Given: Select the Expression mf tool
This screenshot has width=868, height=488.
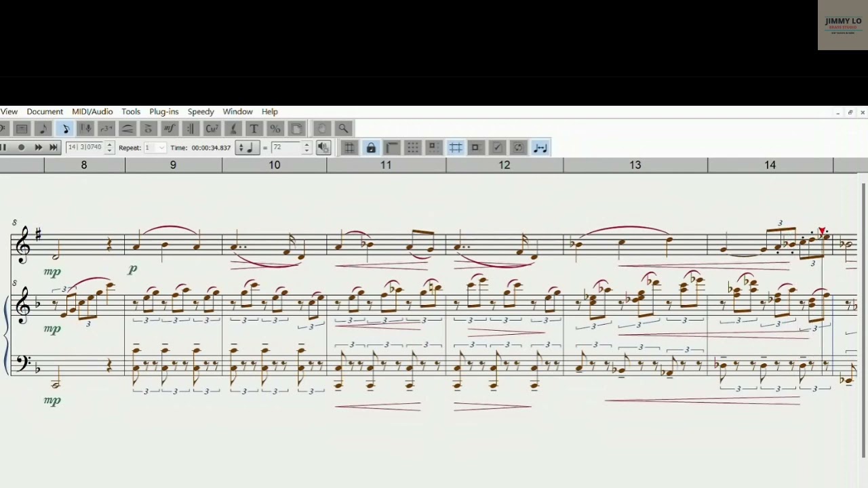Looking at the screenshot, I should [170, 129].
